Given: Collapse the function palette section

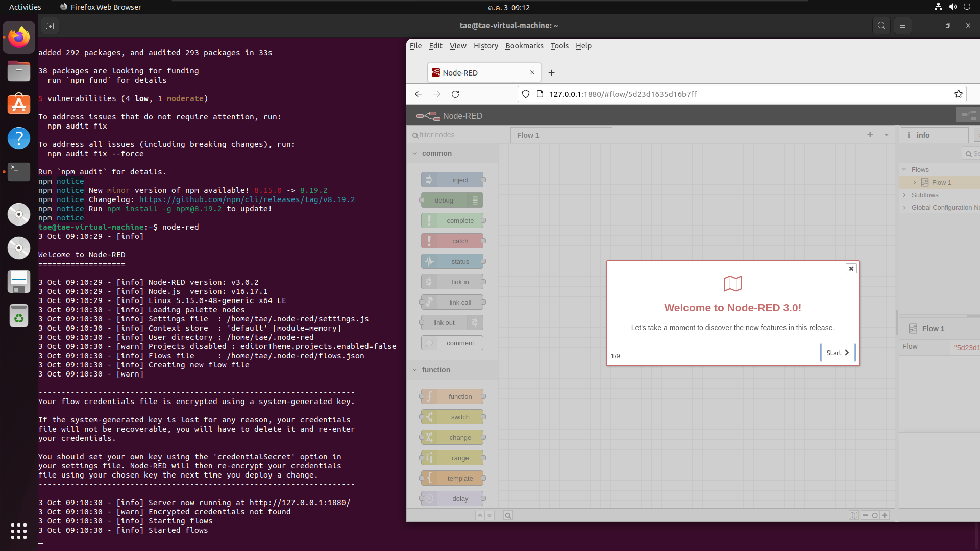Looking at the screenshot, I should [x=414, y=370].
